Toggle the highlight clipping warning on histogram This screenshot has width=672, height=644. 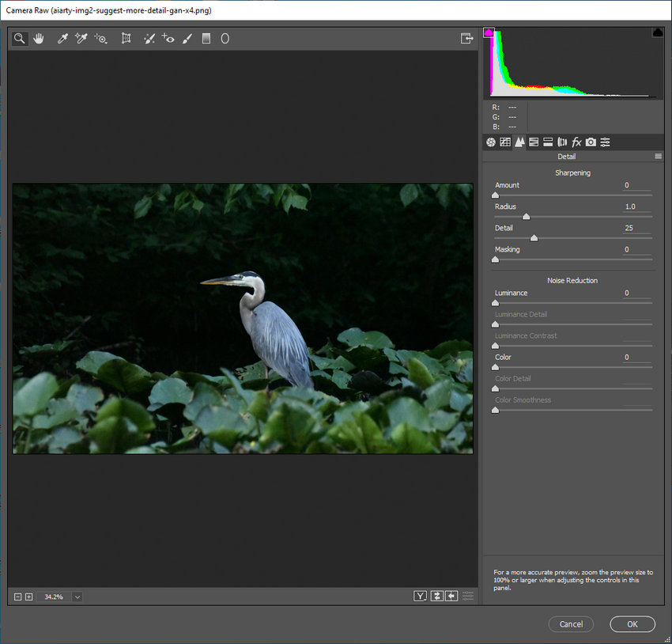point(656,32)
